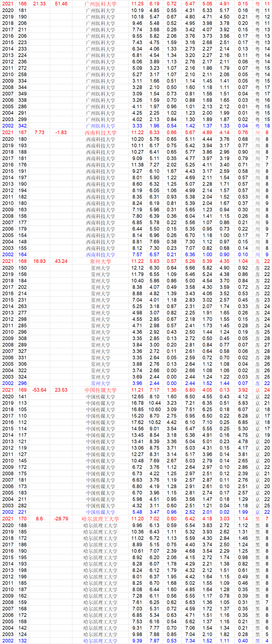Image resolution: width=272 pixels, height=644 pixels.
Task: Click value 9.98 in 哈尔滨理工大学 2003 row
Action: [x=137, y=634]
